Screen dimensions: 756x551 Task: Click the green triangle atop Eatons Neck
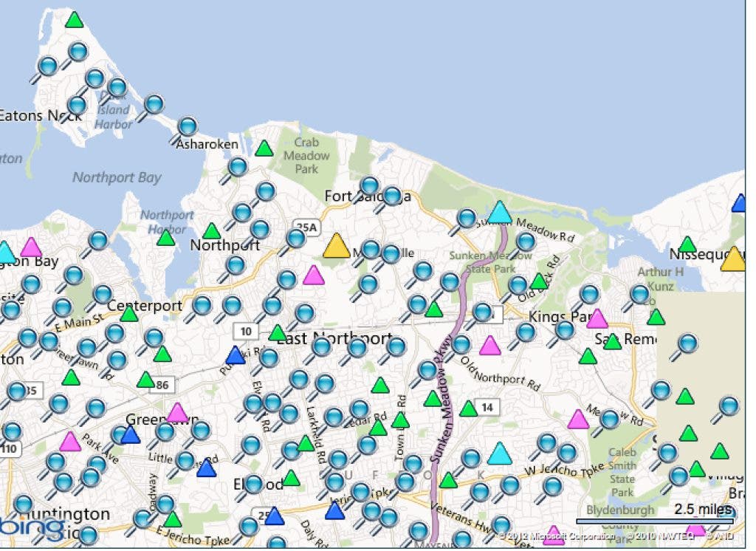point(74,20)
